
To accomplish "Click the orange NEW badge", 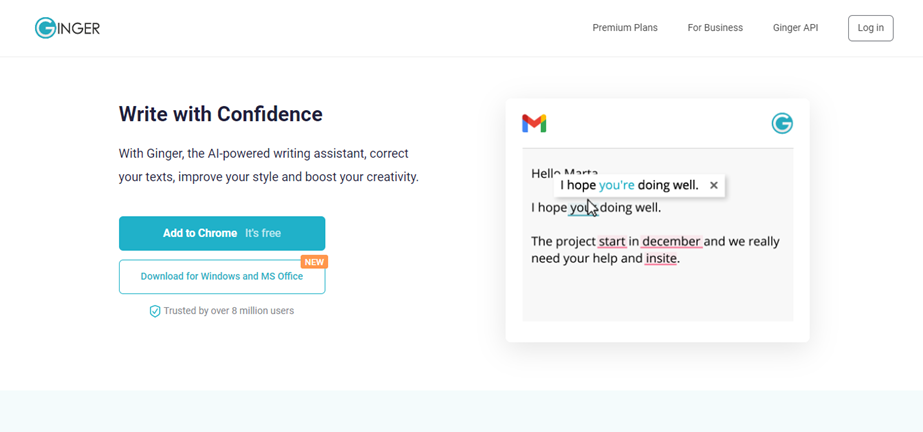I will pyautogui.click(x=315, y=262).
